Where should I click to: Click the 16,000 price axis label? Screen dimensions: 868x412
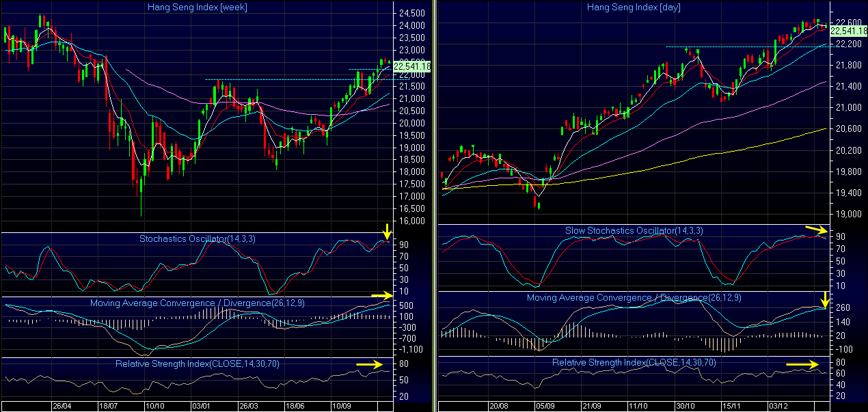[413, 221]
